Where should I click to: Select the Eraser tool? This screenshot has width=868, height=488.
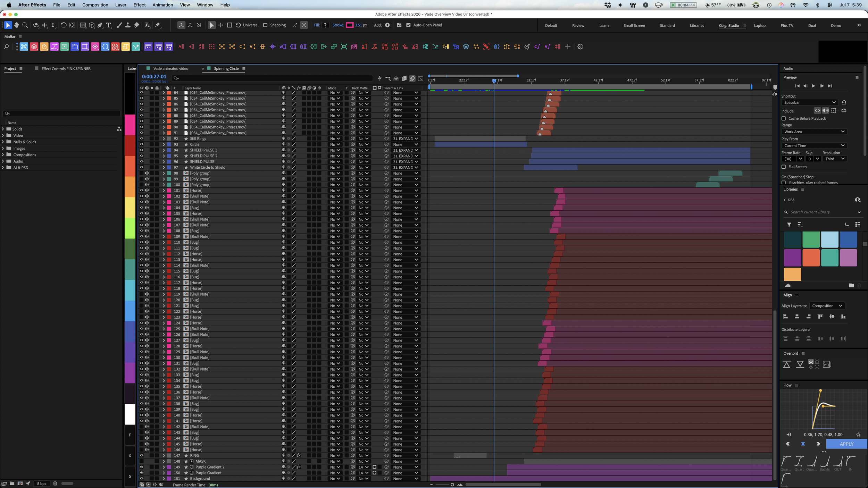pos(136,25)
